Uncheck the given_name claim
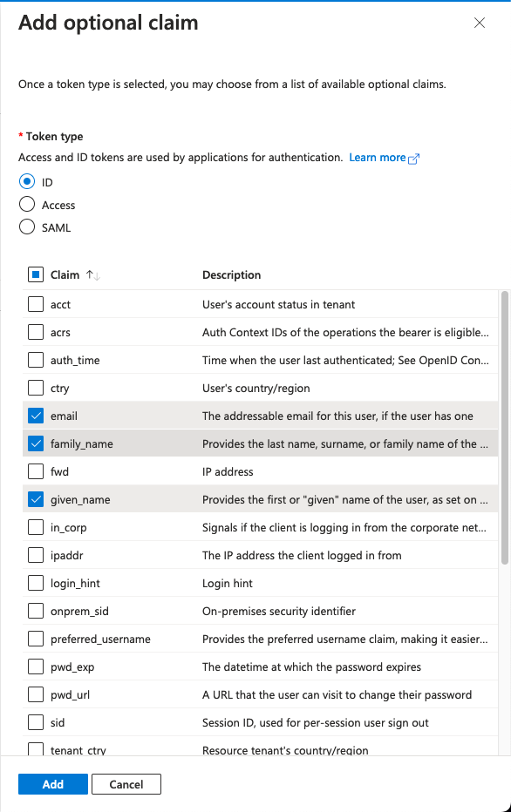The height and width of the screenshot is (812, 511). point(36,499)
